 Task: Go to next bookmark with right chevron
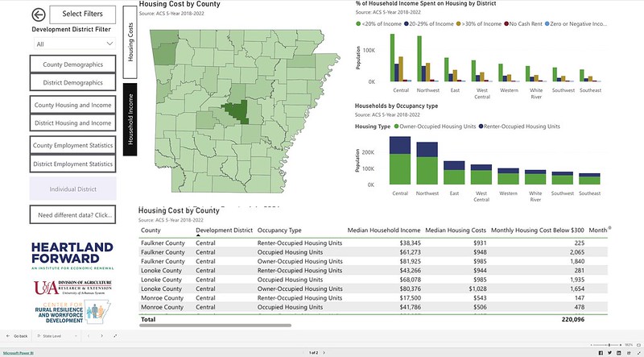pyautogui.click(x=101, y=336)
